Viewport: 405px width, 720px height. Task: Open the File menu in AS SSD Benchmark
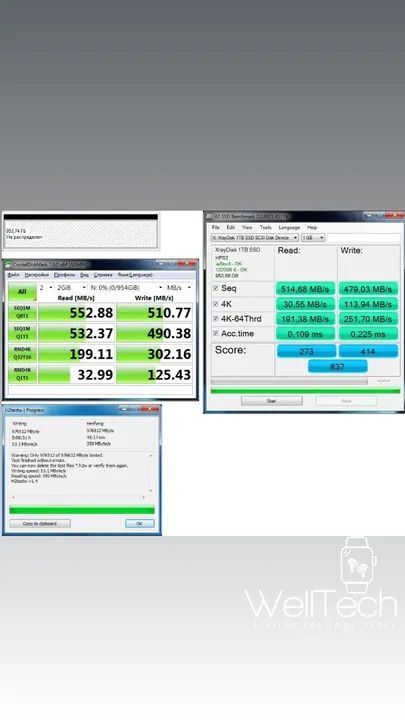tap(215, 227)
